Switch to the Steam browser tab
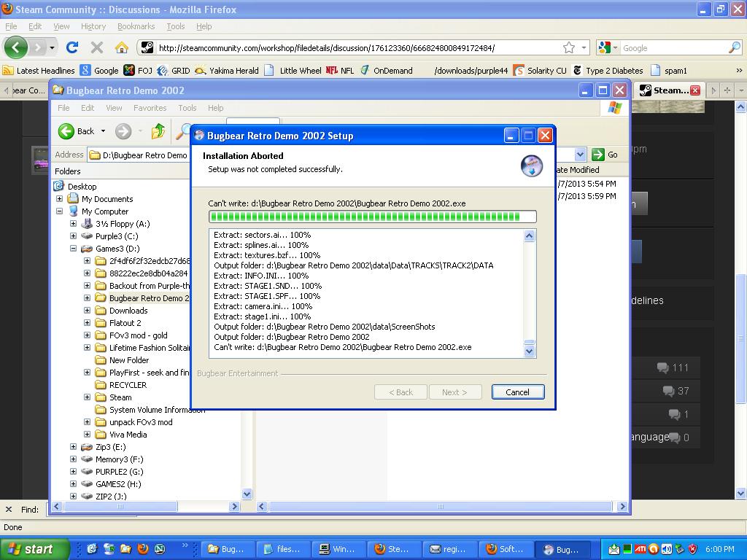The width and height of the screenshot is (747, 560). [x=668, y=90]
